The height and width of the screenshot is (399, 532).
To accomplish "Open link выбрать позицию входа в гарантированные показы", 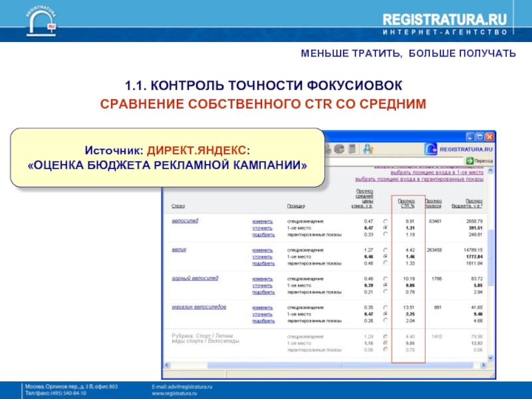I will [x=420, y=179].
